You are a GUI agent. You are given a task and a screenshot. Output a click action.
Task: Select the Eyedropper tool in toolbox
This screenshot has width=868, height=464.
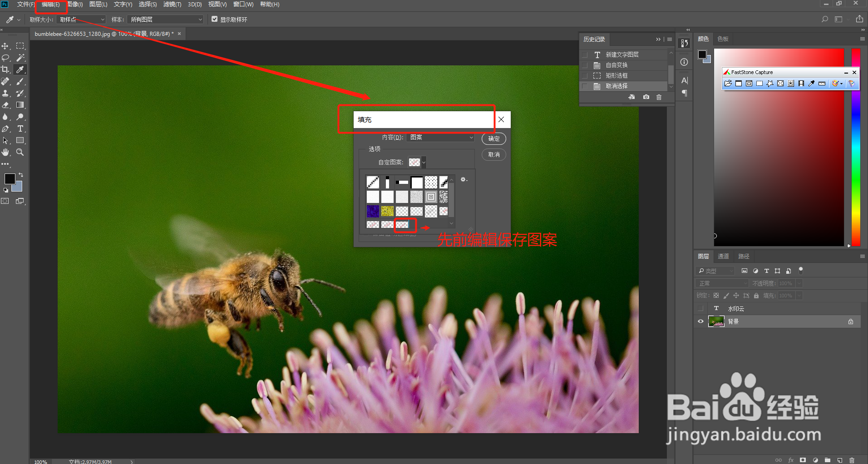(x=20, y=70)
